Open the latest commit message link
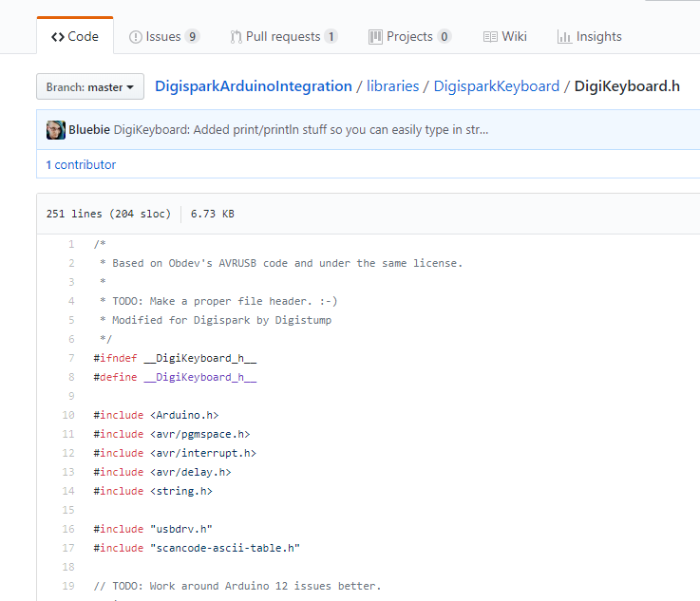 tap(301, 130)
